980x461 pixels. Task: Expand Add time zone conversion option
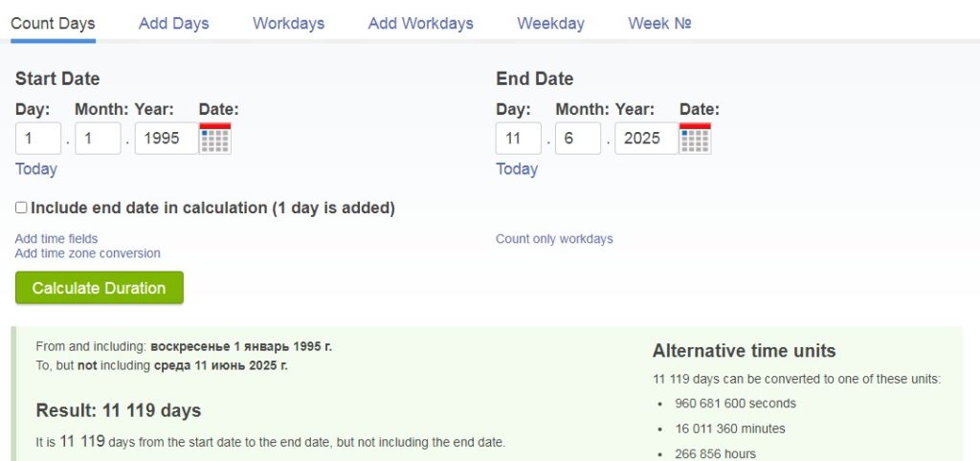point(87,253)
